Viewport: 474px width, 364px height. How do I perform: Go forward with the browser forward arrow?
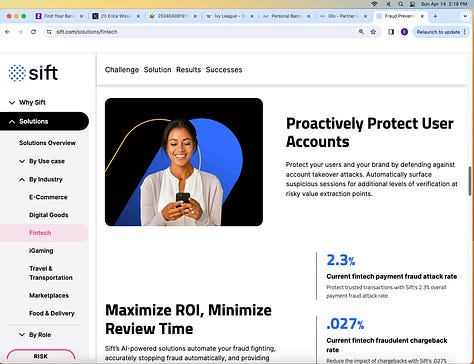coord(20,32)
